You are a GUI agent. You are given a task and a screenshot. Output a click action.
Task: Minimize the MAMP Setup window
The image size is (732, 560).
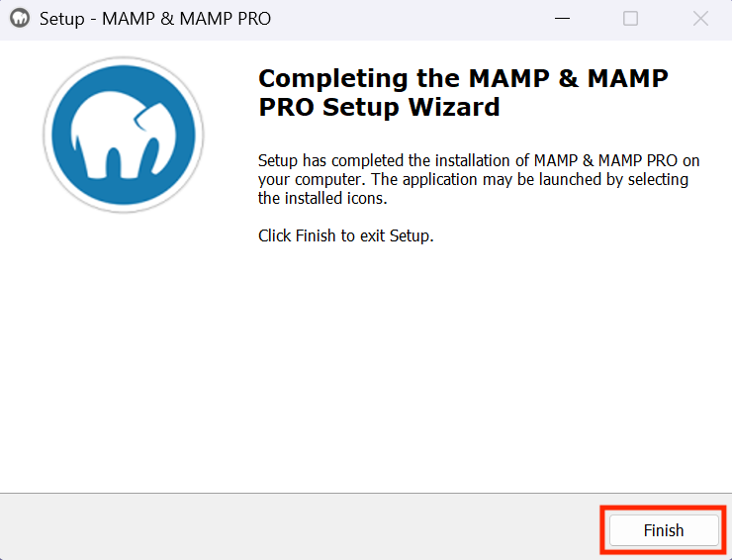562,19
